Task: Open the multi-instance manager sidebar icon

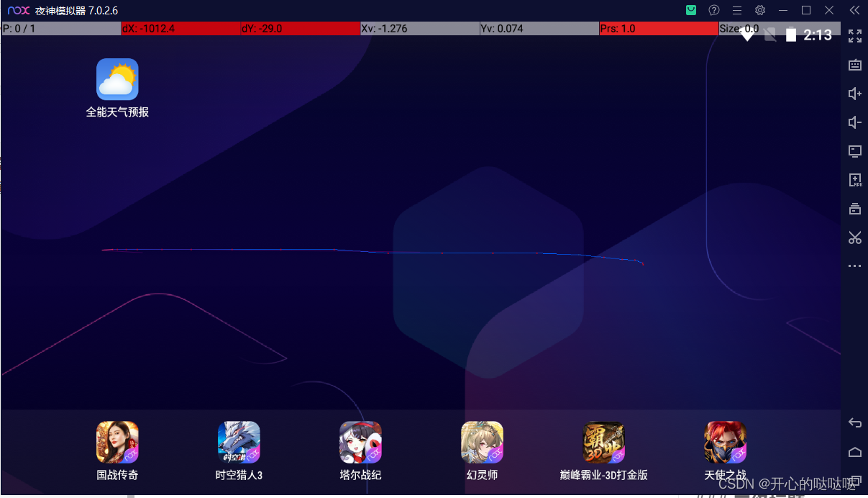Action: (855, 209)
